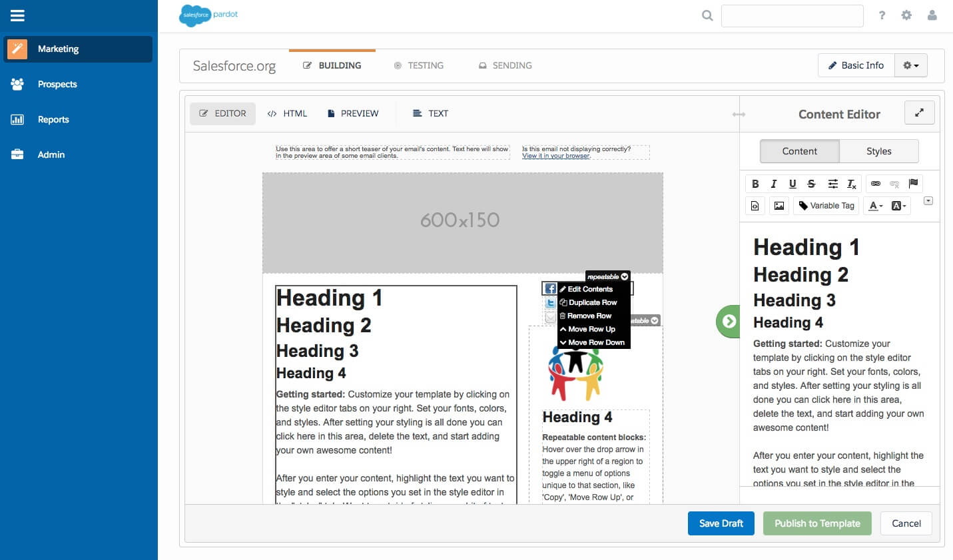
Task: Click Save Draft
Action: tap(721, 523)
